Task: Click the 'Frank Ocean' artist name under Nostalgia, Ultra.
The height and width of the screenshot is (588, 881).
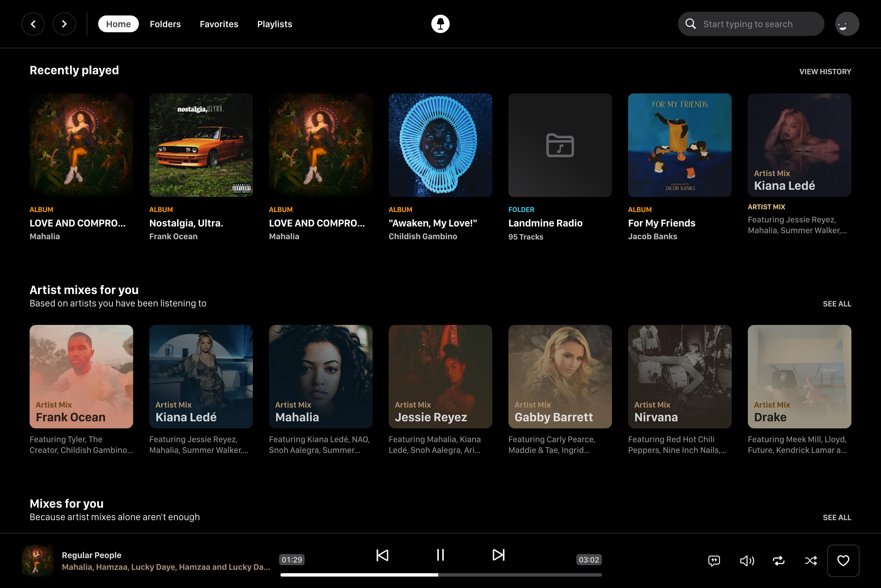Action: [x=174, y=236]
